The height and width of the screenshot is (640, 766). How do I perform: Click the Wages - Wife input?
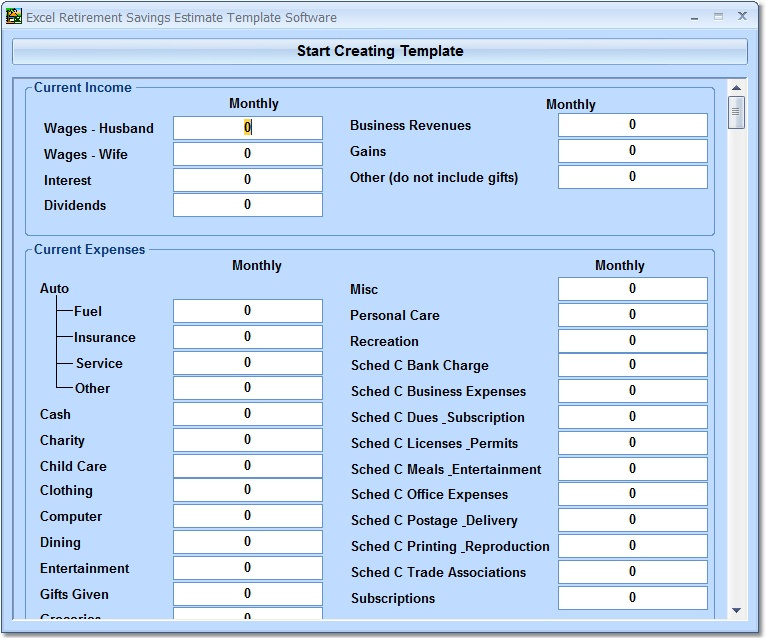point(248,154)
